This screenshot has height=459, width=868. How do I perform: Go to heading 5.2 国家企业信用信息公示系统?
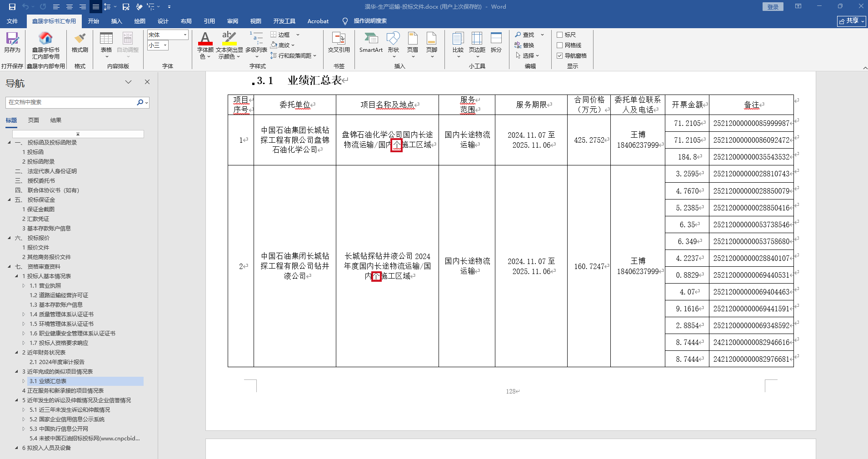click(67, 419)
